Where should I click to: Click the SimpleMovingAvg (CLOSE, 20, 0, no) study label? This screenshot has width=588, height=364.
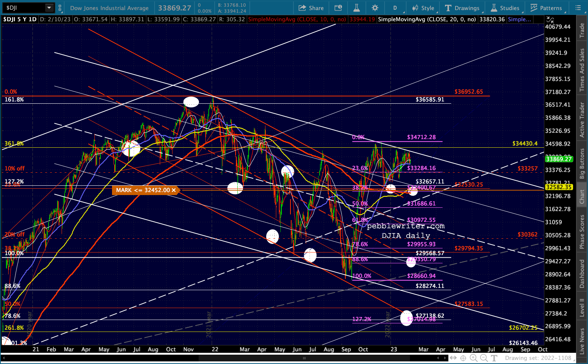coord(427,19)
